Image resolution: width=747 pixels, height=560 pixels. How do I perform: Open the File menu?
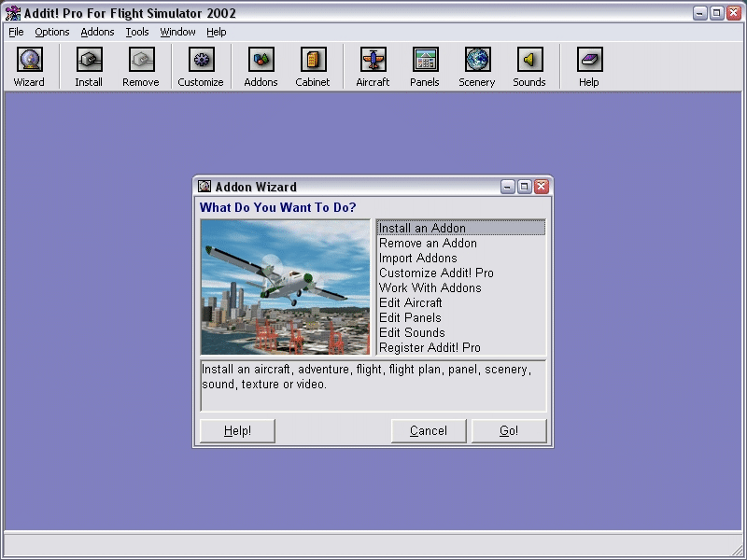[16, 32]
